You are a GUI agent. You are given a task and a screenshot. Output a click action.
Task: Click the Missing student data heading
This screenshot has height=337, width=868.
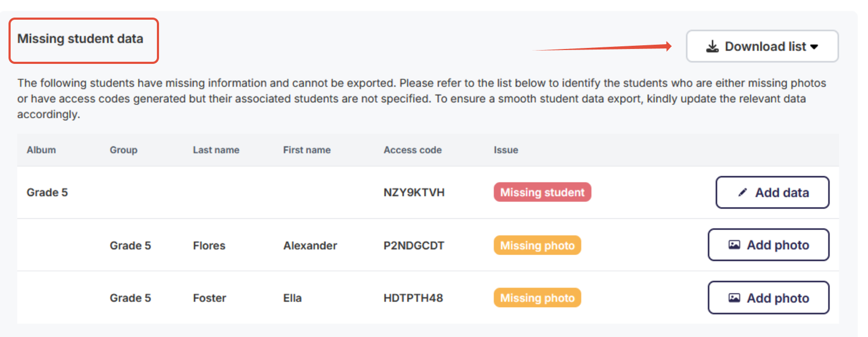pos(80,39)
